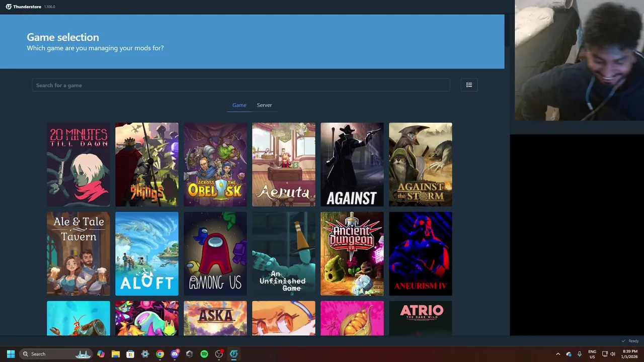Click the Ready status text
The image size is (644, 362).
[x=633, y=341]
